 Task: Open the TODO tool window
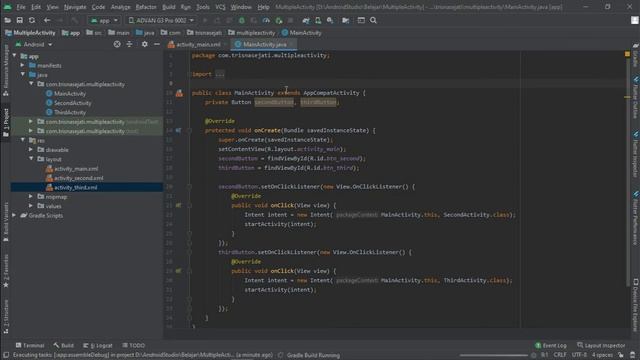point(133,345)
